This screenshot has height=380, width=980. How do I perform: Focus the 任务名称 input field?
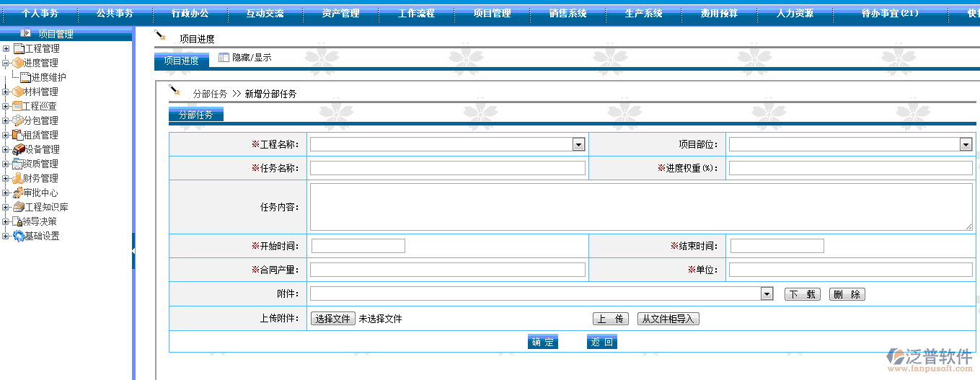448,168
